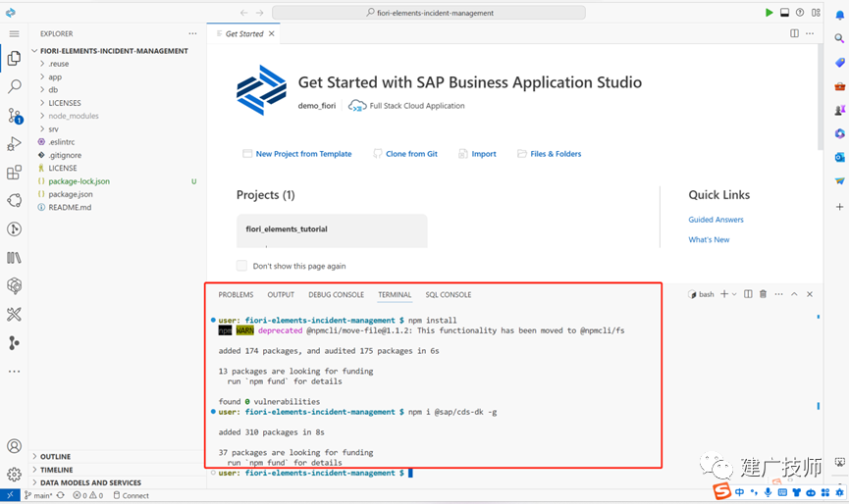The width and height of the screenshot is (849, 504).
Task: Open Manage settings gear
Action: (x=14, y=475)
